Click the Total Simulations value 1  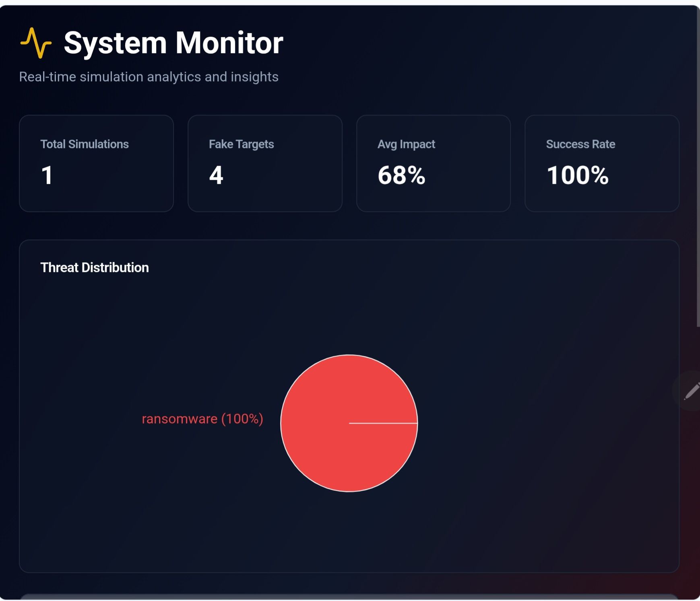click(x=47, y=175)
